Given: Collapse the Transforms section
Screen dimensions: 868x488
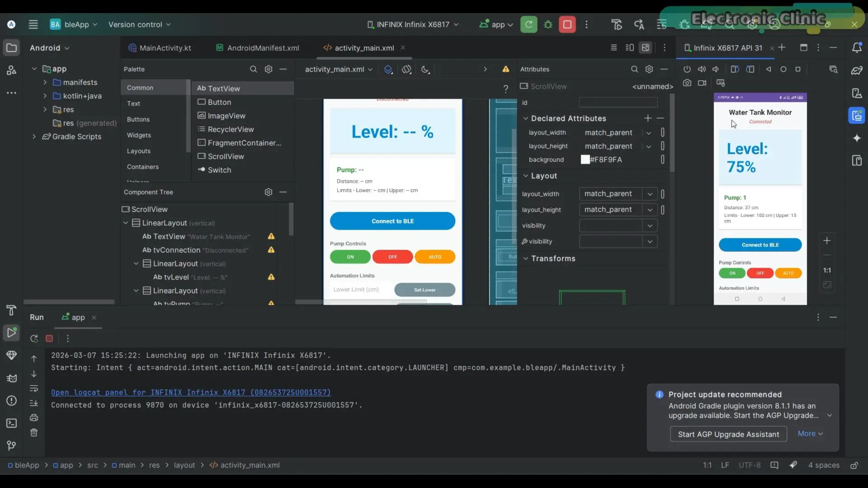Looking at the screenshot, I should [x=526, y=258].
